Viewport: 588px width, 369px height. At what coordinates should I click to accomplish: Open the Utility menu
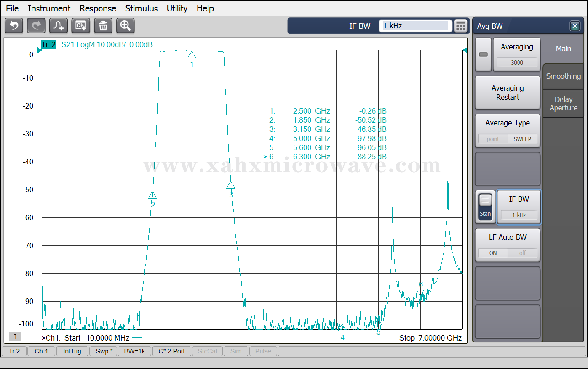[x=177, y=8]
